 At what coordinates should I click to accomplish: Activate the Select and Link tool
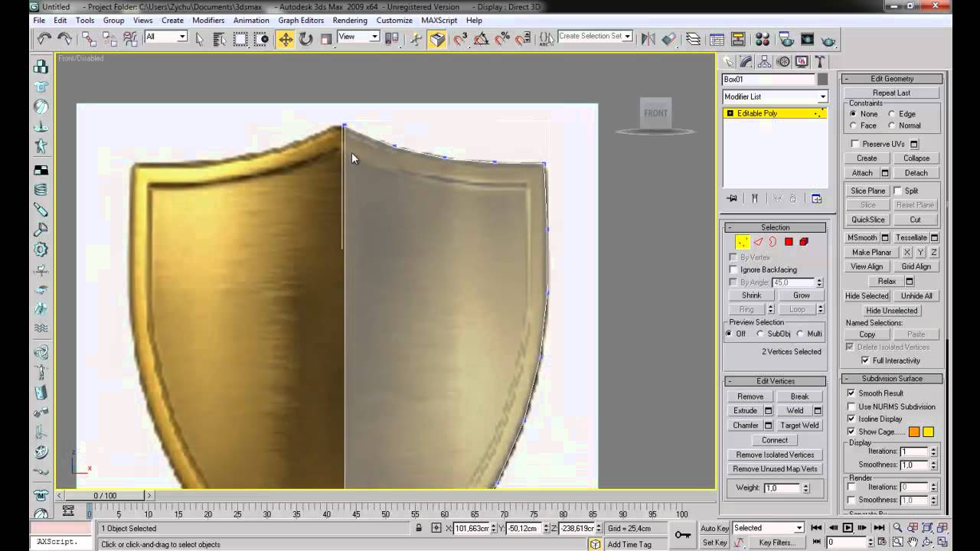click(x=89, y=39)
